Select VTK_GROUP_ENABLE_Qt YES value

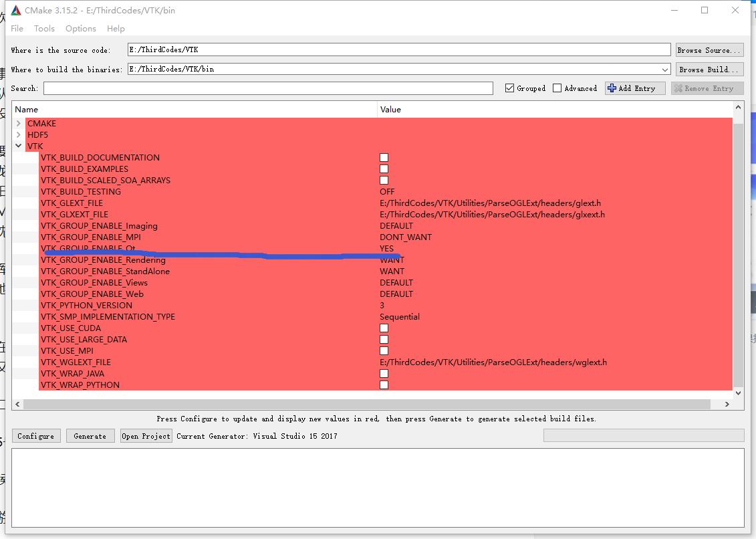[386, 249]
